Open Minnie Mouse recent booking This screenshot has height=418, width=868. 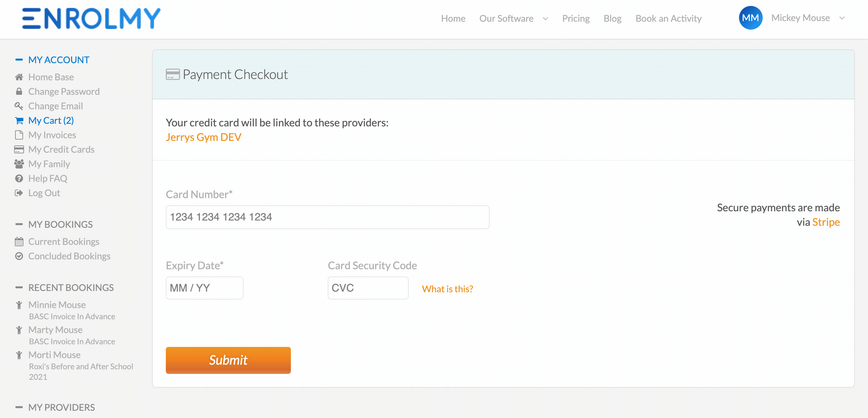point(57,305)
